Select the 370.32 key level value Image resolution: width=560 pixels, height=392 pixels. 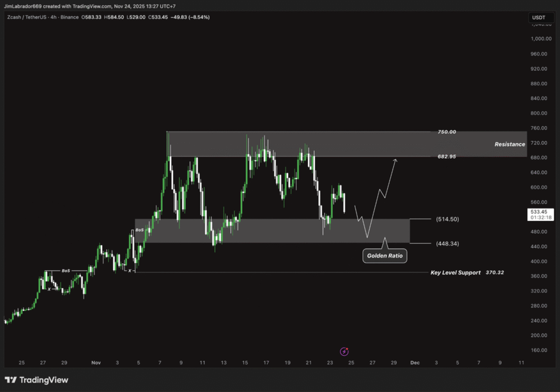(x=493, y=273)
